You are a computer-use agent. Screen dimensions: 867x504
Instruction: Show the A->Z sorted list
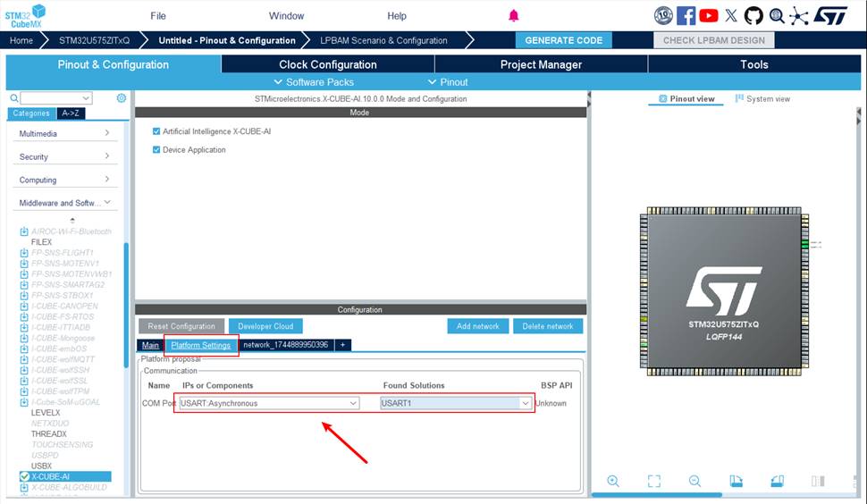point(71,113)
